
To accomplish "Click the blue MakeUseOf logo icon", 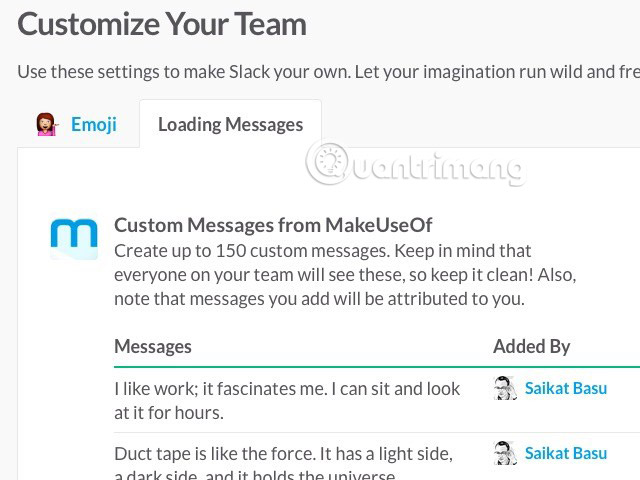I will [74, 238].
